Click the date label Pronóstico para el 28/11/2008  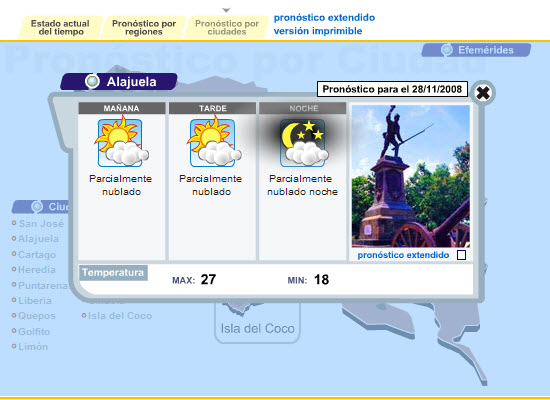(392, 89)
